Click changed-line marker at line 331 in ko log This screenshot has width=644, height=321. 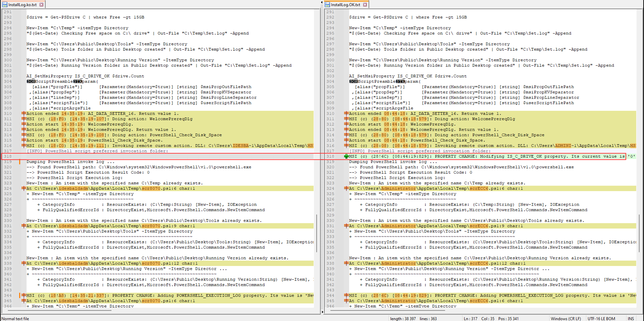(x=24, y=226)
